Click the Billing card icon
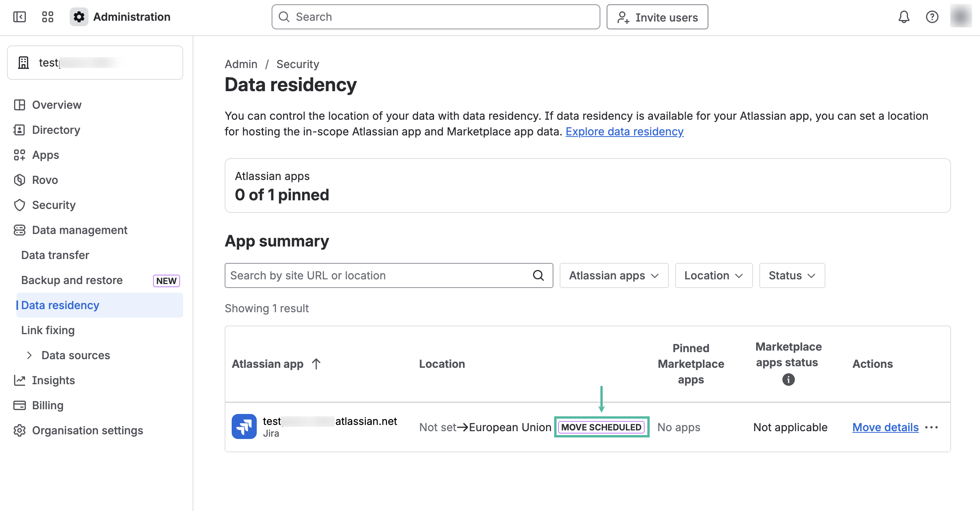The image size is (980, 511). click(20, 405)
